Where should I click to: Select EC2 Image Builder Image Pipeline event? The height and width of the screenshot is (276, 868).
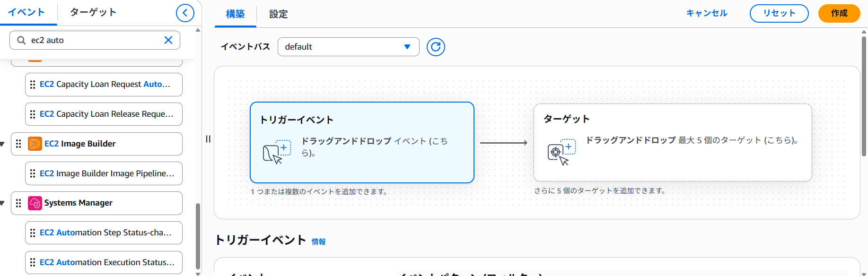104,173
